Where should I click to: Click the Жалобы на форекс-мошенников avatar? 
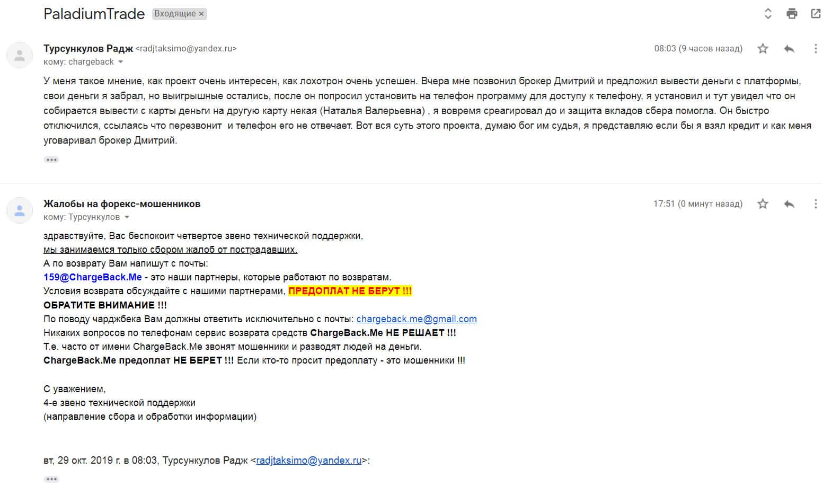click(x=20, y=210)
